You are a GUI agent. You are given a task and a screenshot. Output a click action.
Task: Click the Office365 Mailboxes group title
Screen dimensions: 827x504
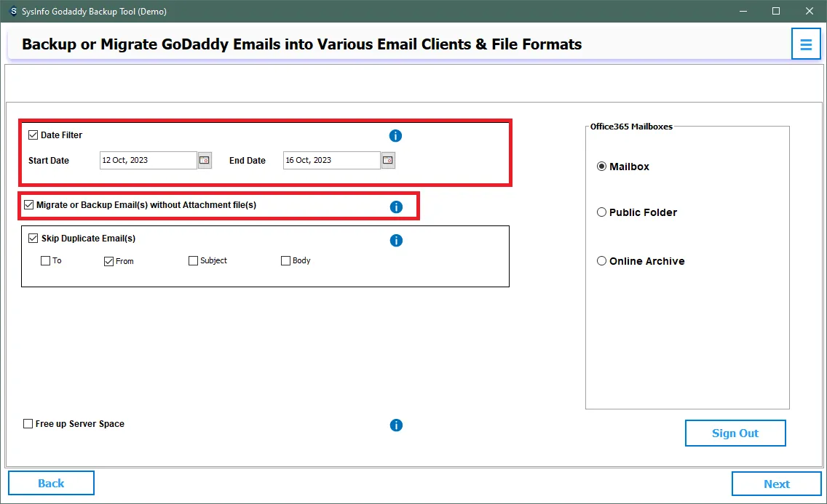(x=631, y=127)
